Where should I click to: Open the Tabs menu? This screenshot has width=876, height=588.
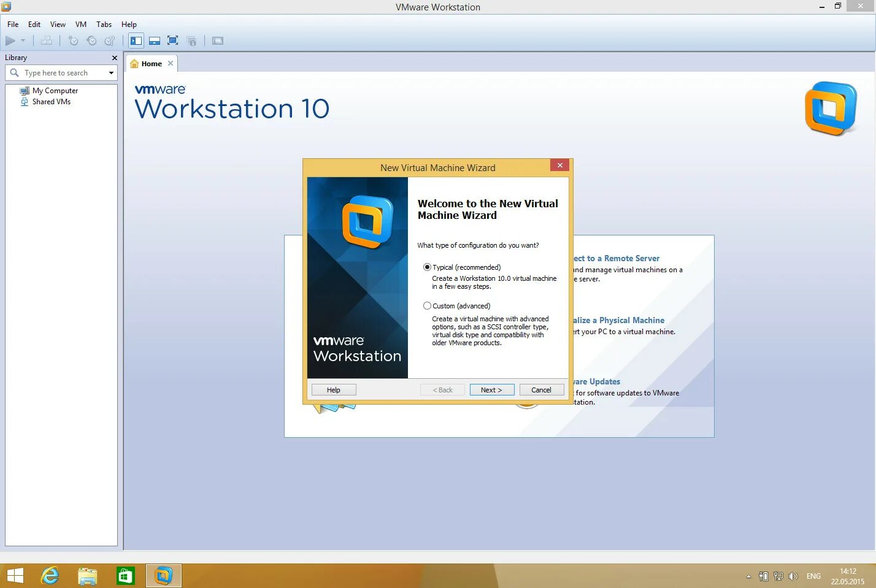(104, 25)
